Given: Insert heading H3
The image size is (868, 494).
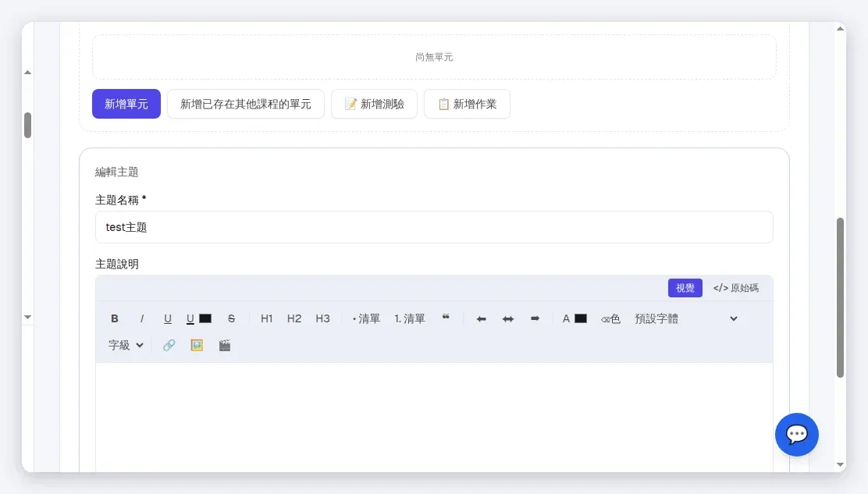Looking at the screenshot, I should click(x=322, y=318).
